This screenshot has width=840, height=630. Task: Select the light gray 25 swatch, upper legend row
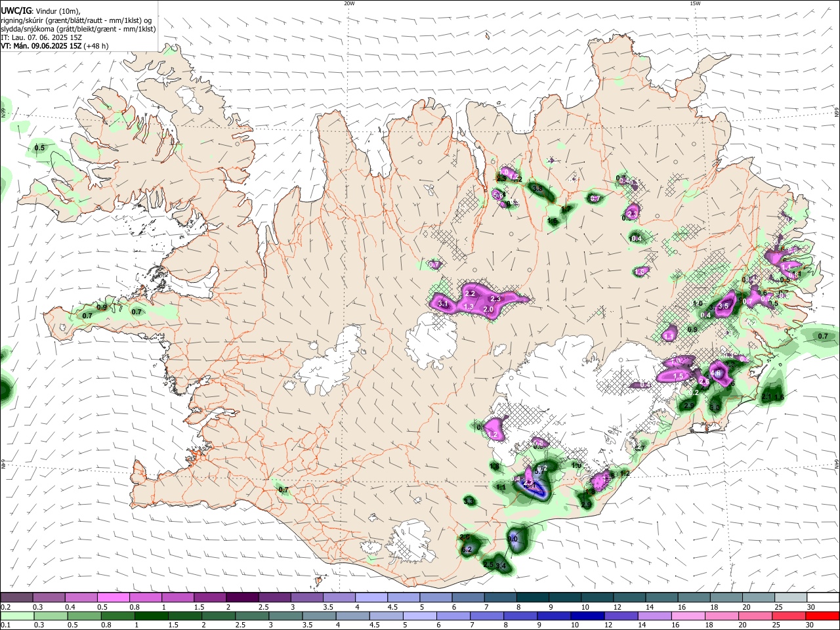pos(791,598)
